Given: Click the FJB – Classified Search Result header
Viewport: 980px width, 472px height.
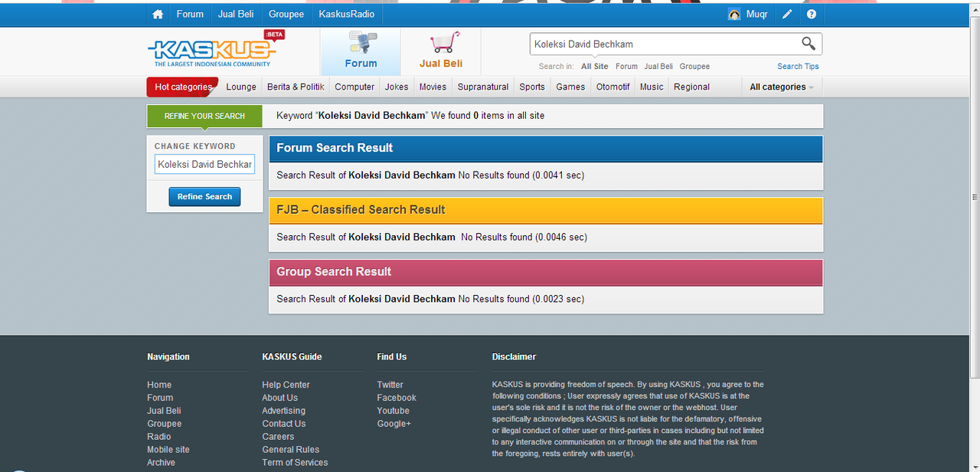Looking at the screenshot, I should (x=546, y=210).
